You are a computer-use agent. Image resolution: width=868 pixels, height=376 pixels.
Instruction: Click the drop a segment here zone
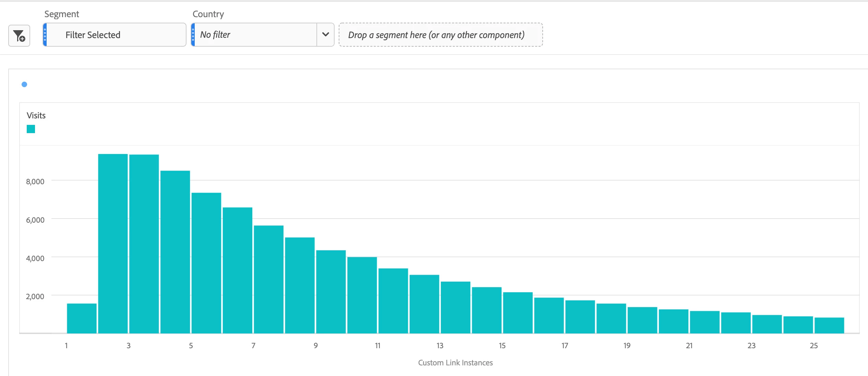(x=441, y=35)
